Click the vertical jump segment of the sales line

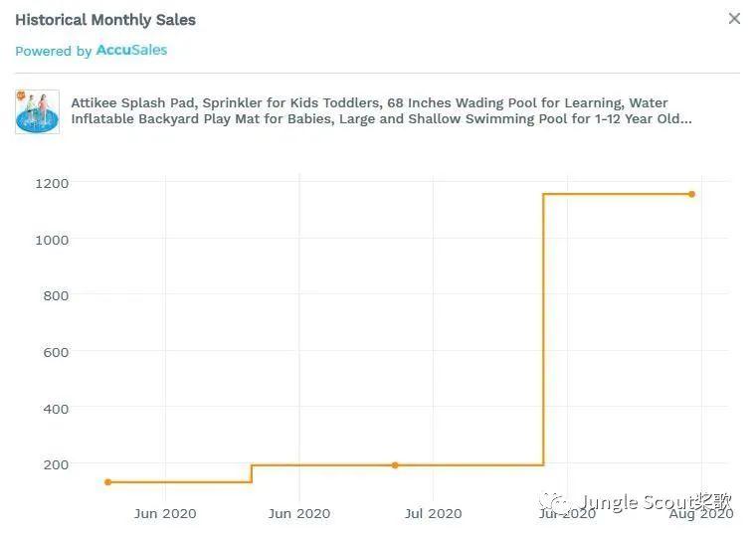pyautogui.click(x=543, y=328)
